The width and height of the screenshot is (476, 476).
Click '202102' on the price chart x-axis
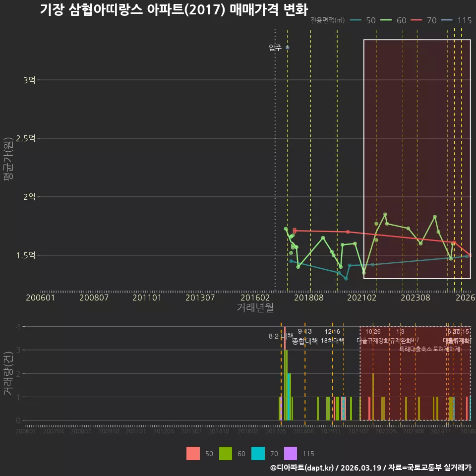coord(362,297)
